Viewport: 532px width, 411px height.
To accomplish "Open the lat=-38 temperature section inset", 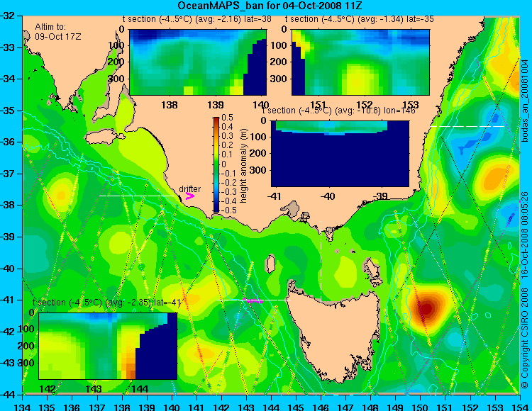I will tap(198, 62).
